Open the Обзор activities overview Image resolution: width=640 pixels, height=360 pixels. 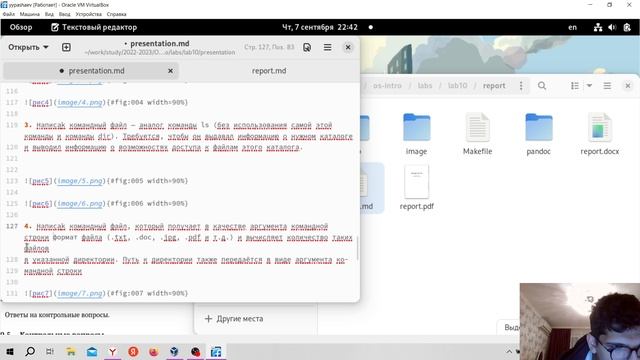(21, 27)
